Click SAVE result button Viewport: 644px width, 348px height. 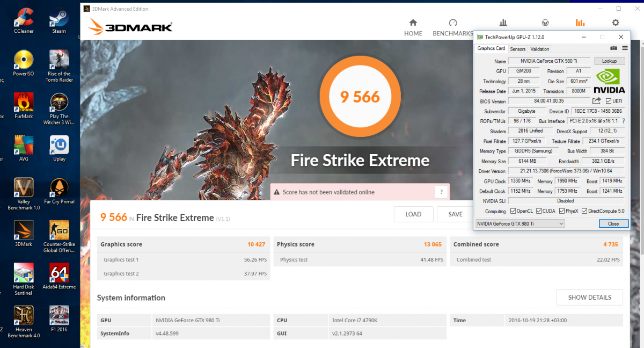coord(455,214)
